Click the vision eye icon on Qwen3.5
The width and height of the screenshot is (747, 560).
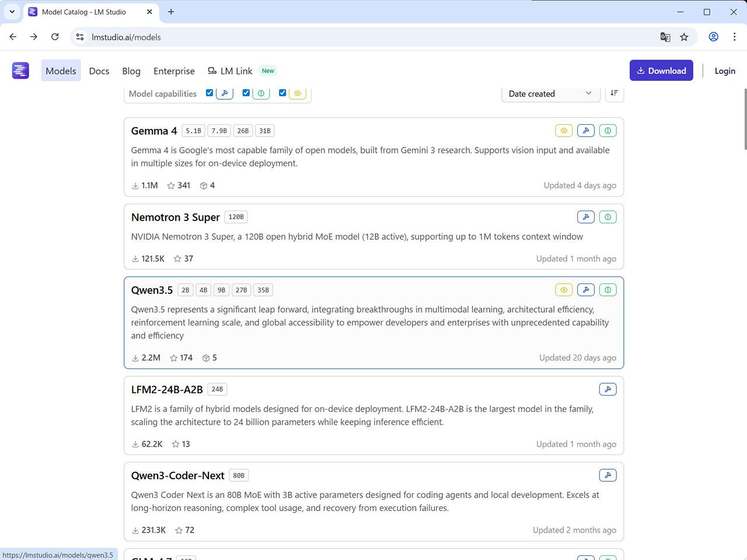564,290
